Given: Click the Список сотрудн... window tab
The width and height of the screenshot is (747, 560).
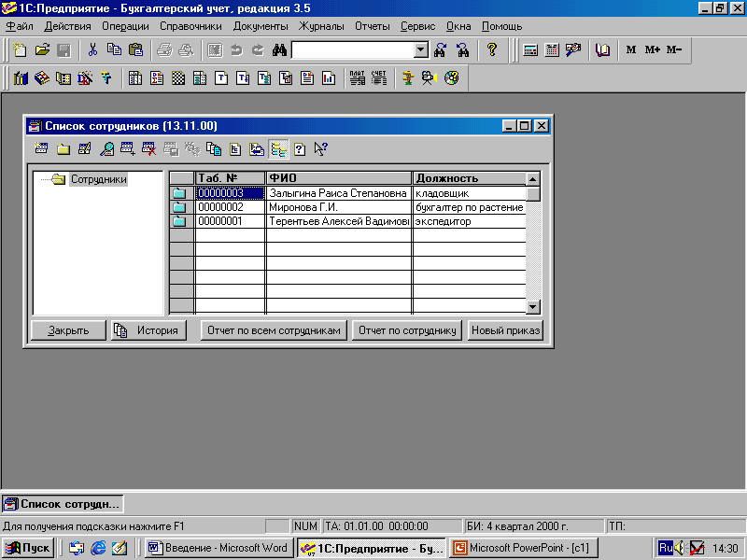Looking at the screenshot, I should tap(63, 504).
